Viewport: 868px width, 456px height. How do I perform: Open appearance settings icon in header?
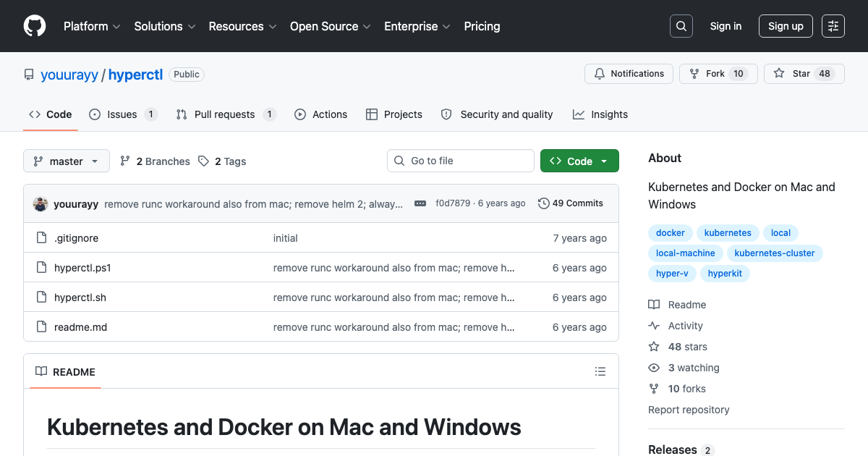point(833,26)
